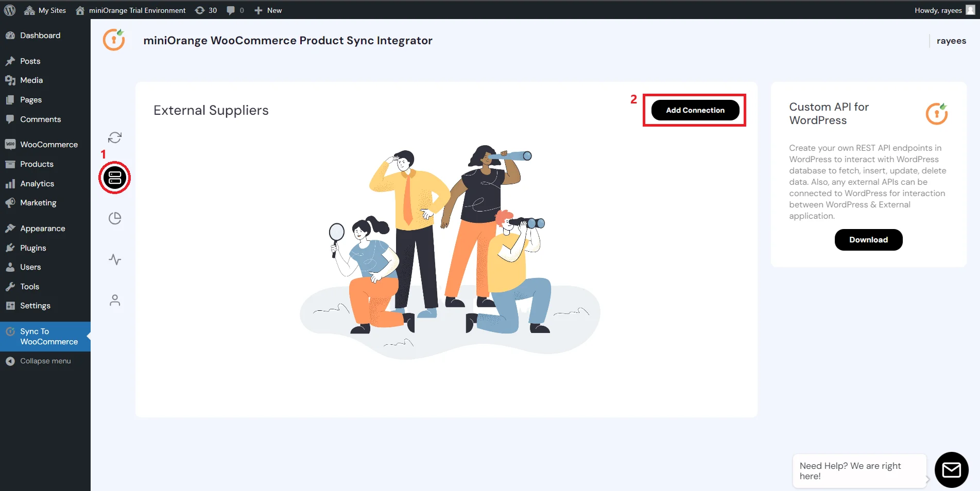
Task: Click the rayees username in plugin header
Action: coord(951,41)
